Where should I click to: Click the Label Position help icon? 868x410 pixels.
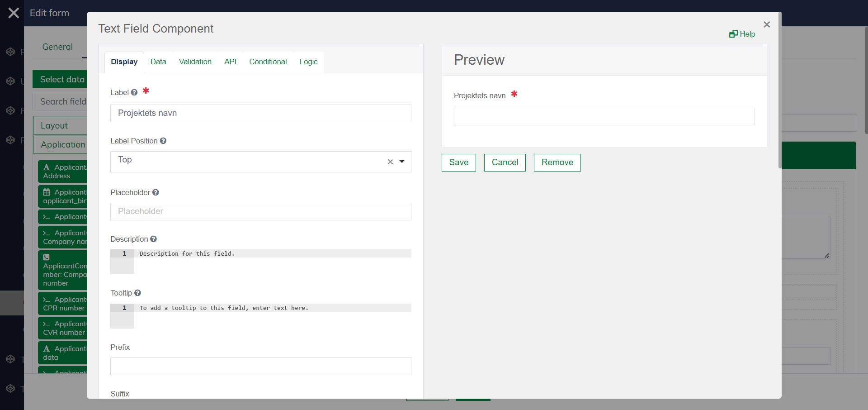[163, 141]
